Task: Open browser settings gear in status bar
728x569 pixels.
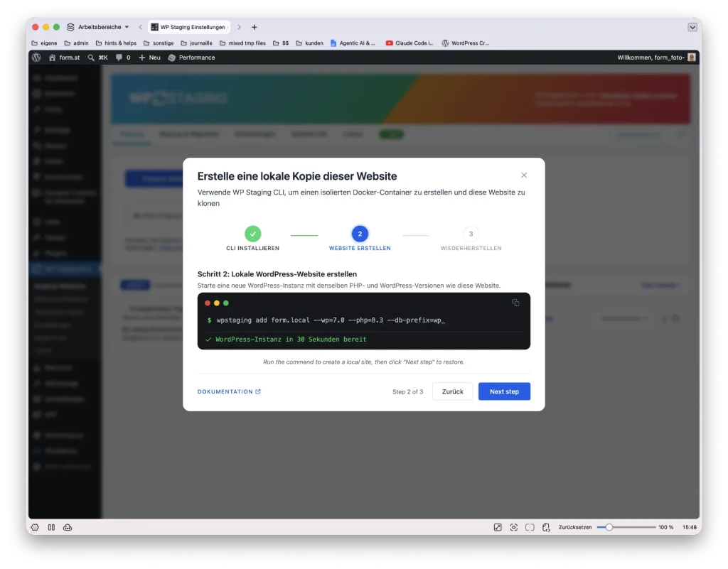Action: 35,527
